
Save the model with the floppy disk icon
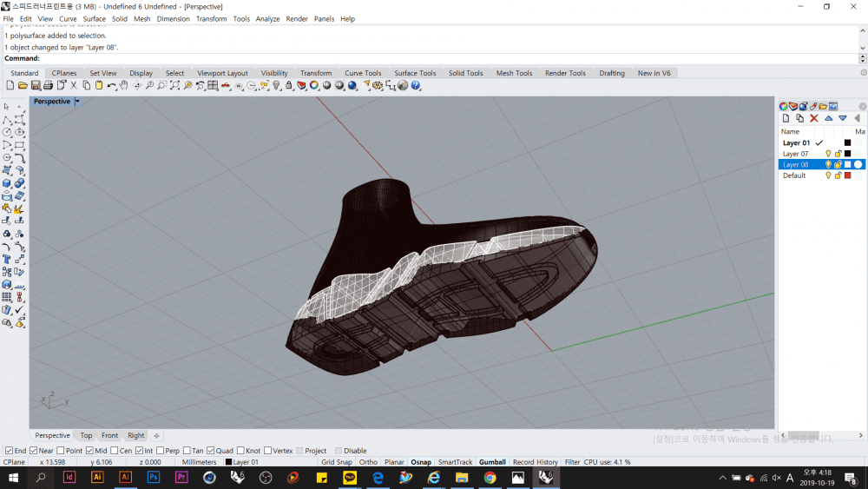36,85
